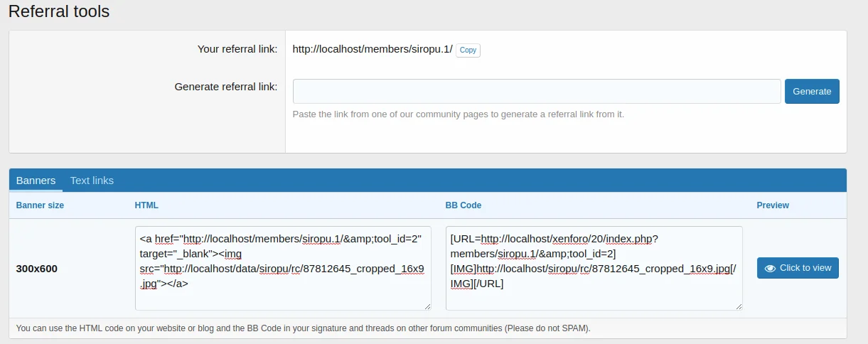Focus the Generate referral link input field
This screenshot has width=868, height=344.
tap(537, 91)
